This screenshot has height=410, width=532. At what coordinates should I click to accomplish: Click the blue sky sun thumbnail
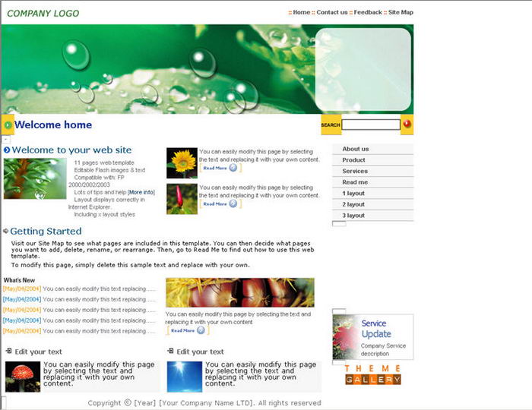[184, 376]
